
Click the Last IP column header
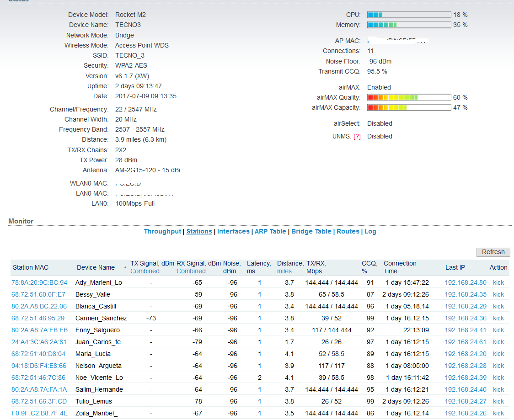[x=455, y=267]
